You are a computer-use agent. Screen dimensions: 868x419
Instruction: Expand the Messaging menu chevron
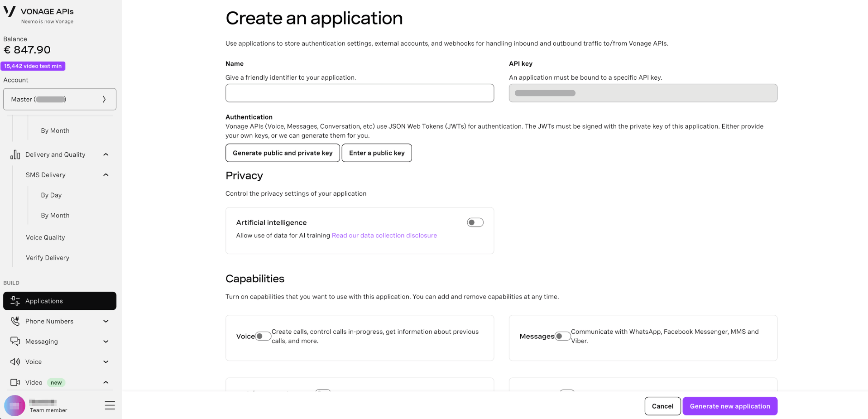pyautogui.click(x=106, y=342)
